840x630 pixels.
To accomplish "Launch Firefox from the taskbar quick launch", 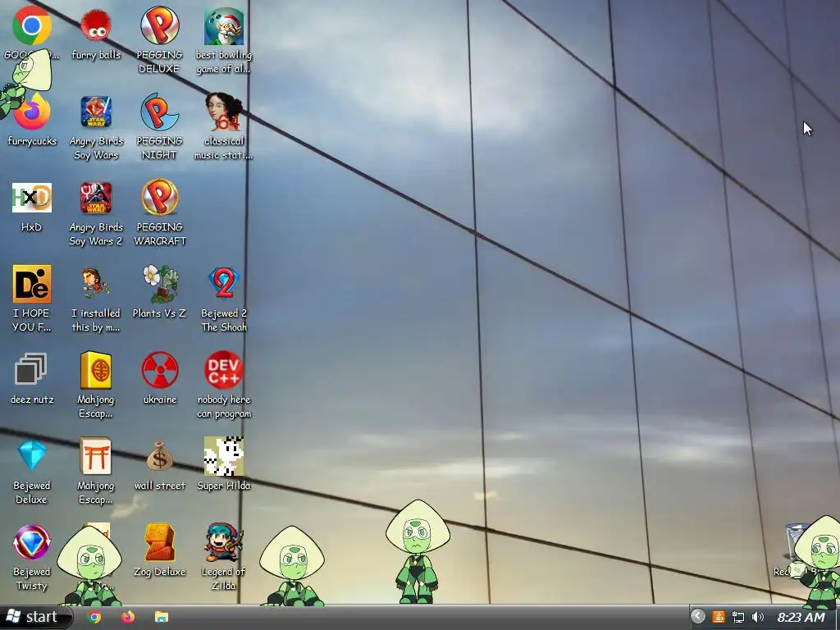I will click(128, 617).
